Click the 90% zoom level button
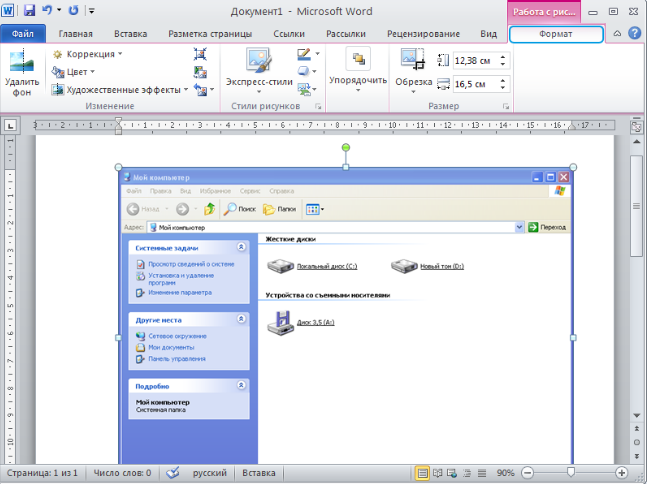 point(505,473)
